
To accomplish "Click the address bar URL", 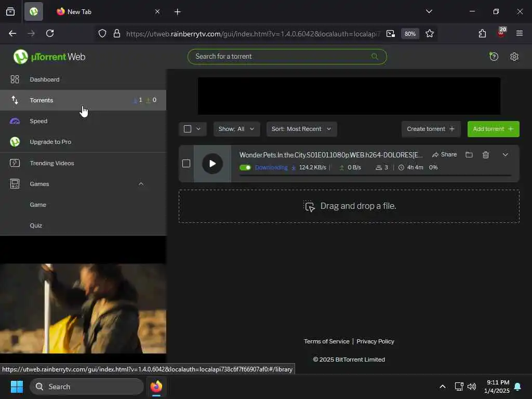I will pyautogui.click(x=253, y=34).
